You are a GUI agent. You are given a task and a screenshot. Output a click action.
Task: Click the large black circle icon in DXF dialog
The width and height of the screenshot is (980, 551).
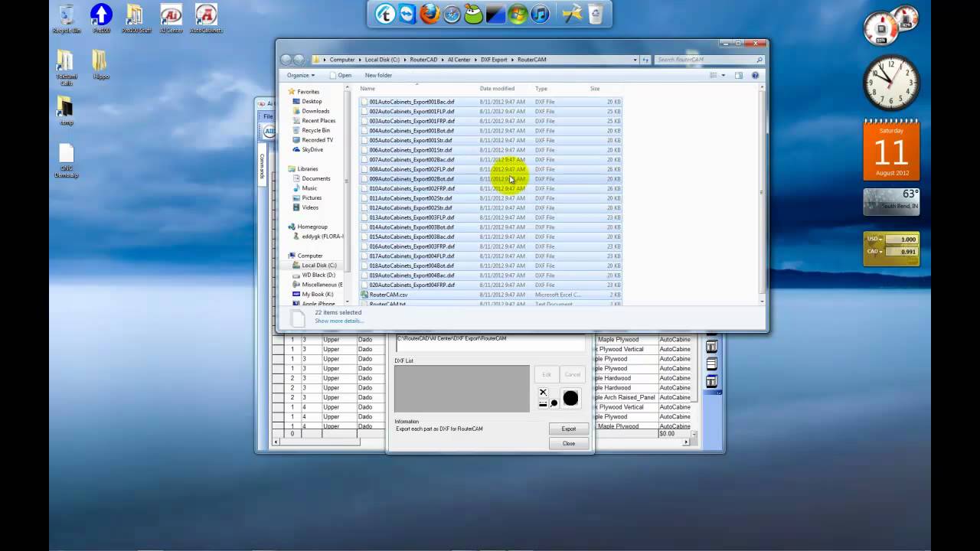(x=570, y=398)
